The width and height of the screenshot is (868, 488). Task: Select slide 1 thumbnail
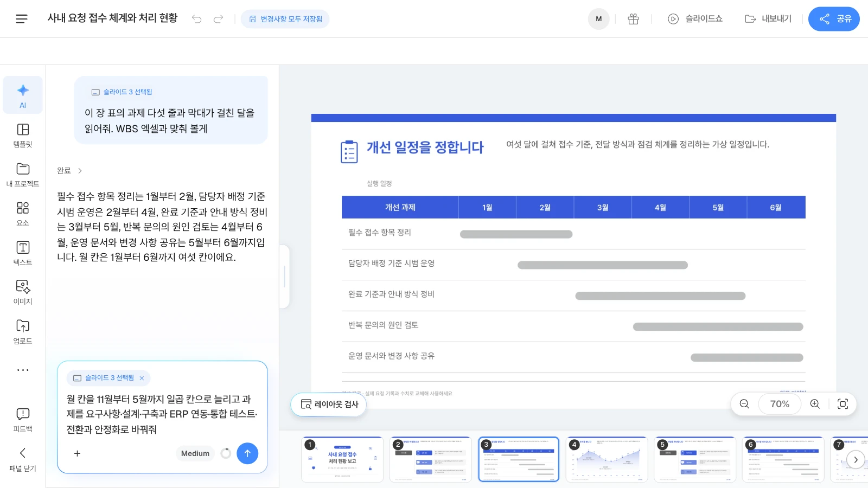pyautogui.click(x=342, y=459)
